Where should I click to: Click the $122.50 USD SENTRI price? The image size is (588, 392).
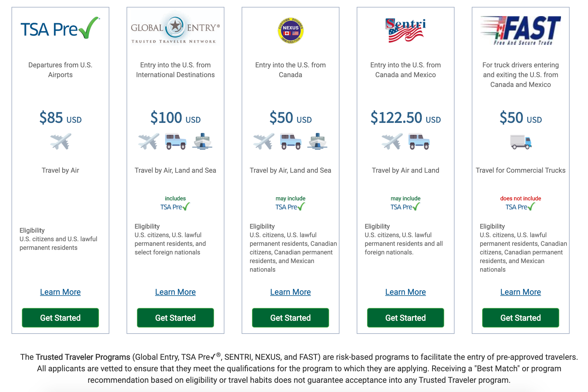405,118
